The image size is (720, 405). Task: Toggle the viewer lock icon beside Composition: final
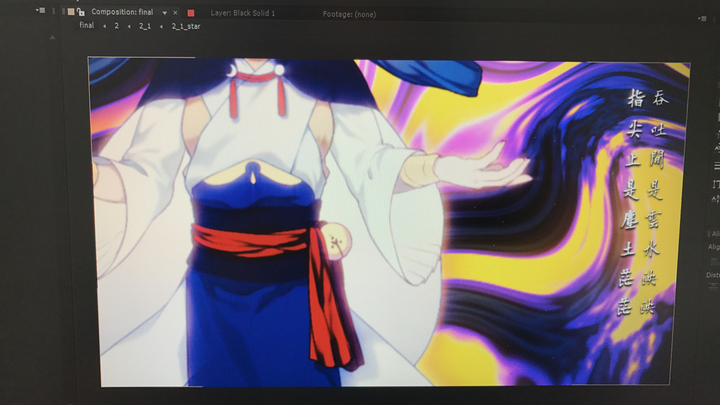[x=81, y=12]
